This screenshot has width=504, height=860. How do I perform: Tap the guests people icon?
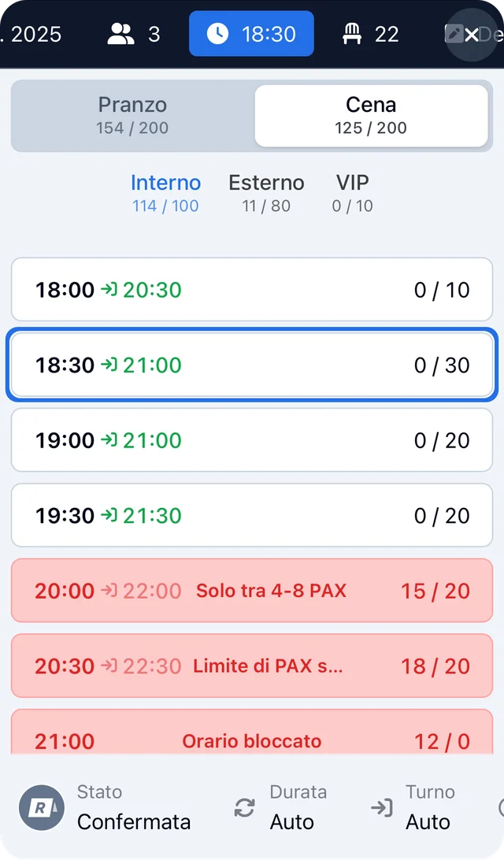click(120, 34)
